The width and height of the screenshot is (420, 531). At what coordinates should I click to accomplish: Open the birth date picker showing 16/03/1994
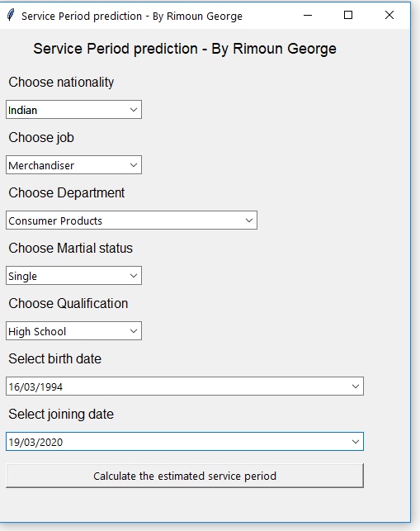pos(185,386)
